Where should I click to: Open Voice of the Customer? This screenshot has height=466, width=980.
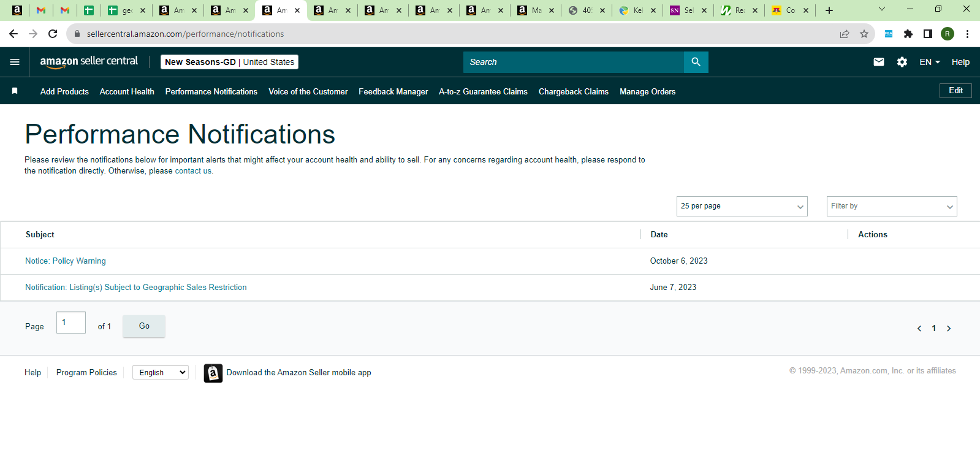coord(308,91)
